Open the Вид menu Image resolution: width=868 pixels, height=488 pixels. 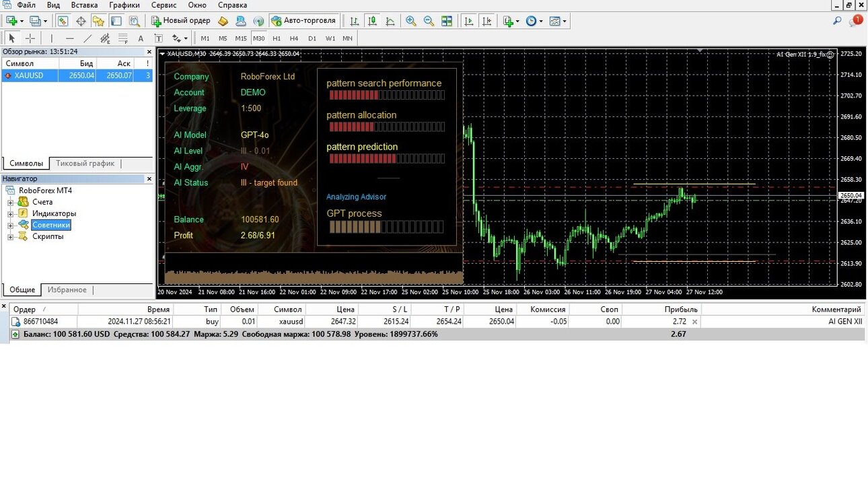pos(54,5)
